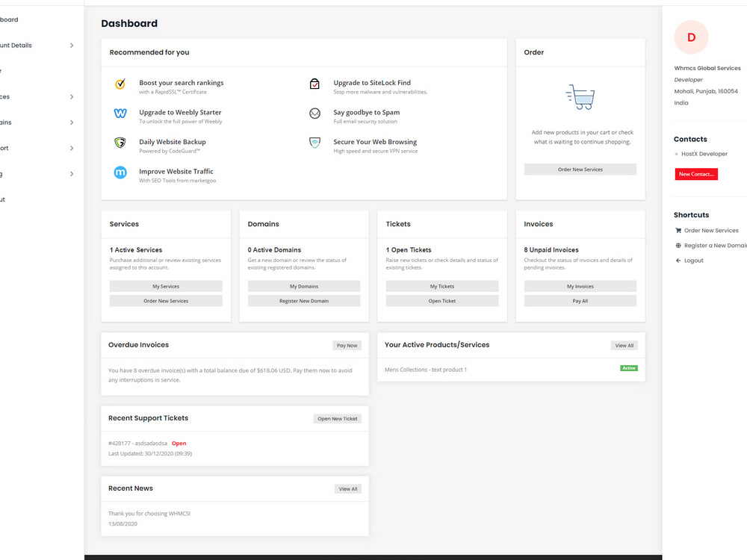Click the Open New Ticket button
The height and width of the screenshot is (560, 747).
[338, 419]
